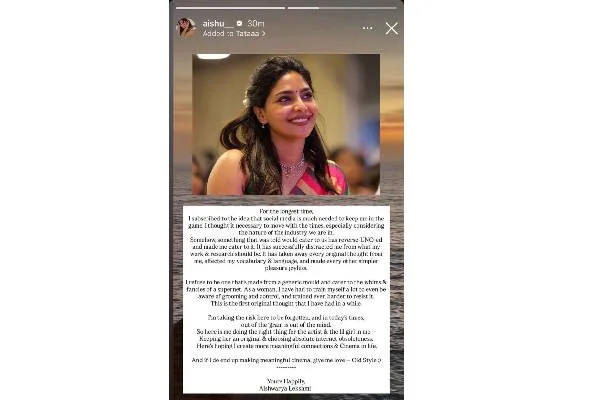Viewport: 600px width, 400px height.
Task: Open the 'Added to Tataaa' highlight link
Action: (234, 34)
